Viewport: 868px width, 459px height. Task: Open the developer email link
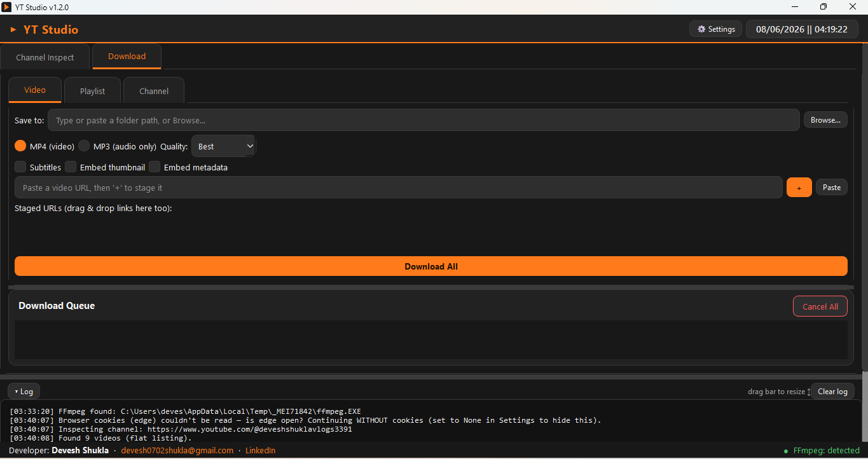177,451
